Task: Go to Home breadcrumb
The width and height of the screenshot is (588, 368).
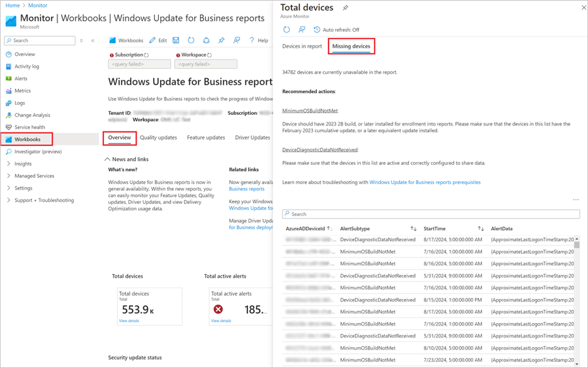Action: 12,6
